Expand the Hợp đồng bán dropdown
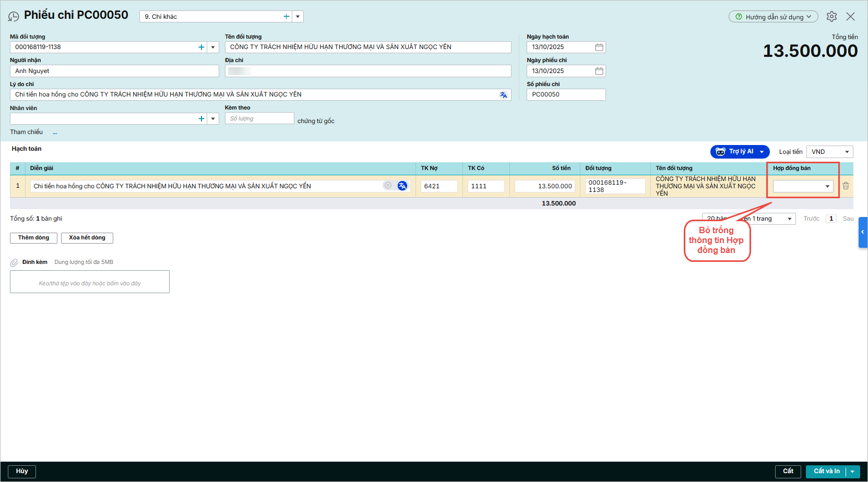Image resolution: width=868 pixels, height=482 pixels. tap(827, 186)
